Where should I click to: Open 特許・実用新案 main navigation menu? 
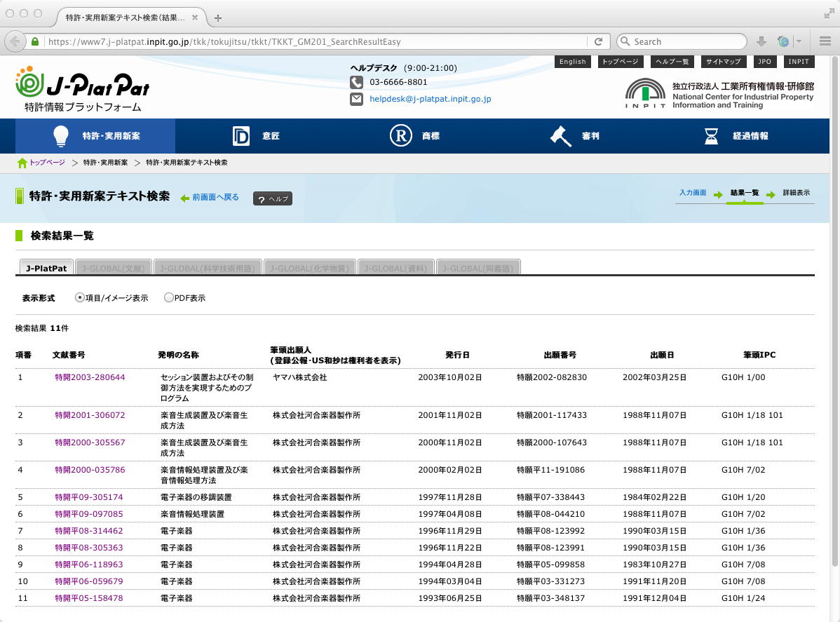click(x=95, y=136)
